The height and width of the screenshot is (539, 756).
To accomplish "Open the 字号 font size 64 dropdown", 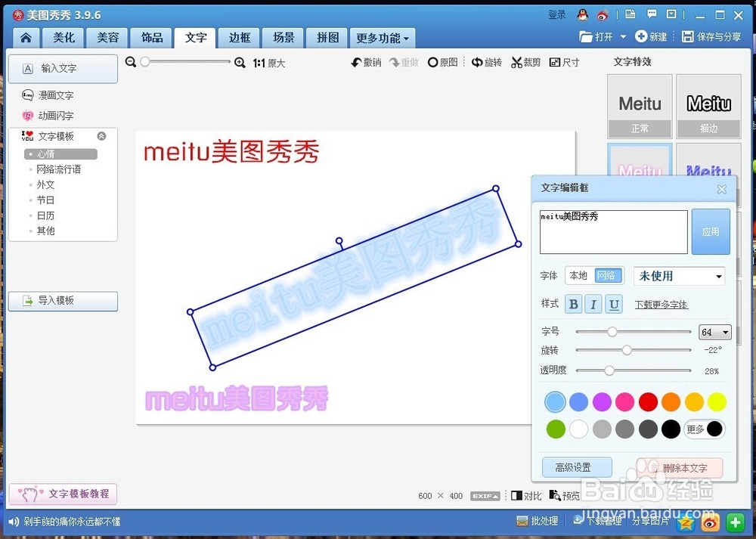I will [x=714, y=332].
